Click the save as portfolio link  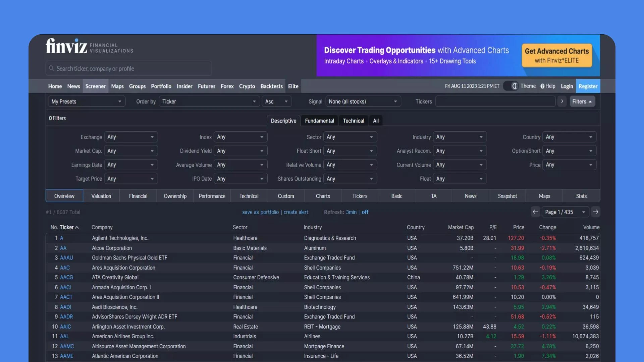260,212
